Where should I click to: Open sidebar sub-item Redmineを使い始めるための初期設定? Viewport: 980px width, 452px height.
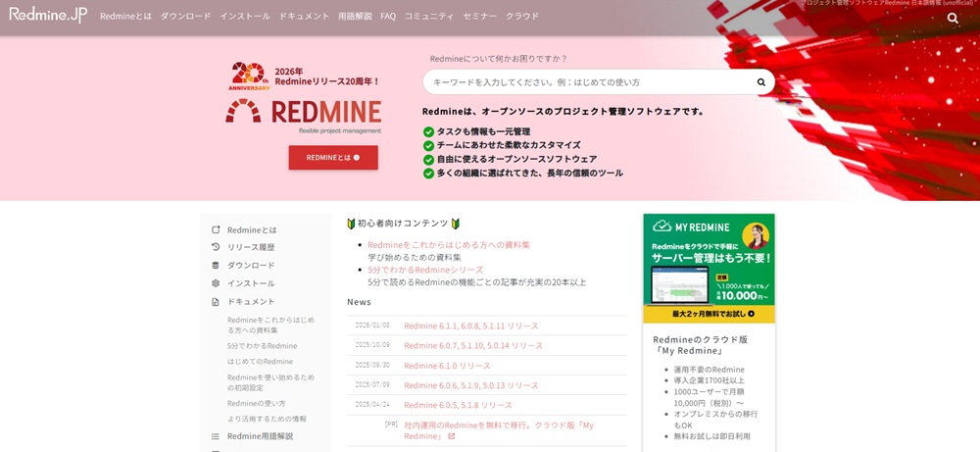270,382
